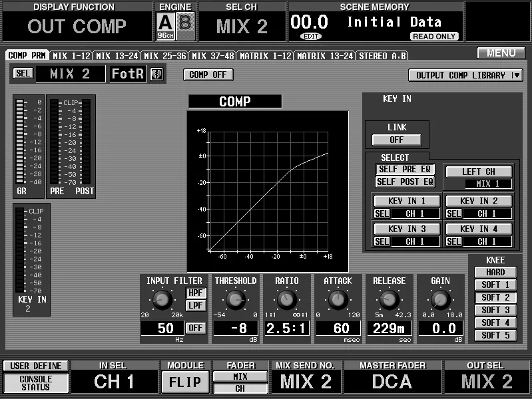The image size is (532, 399).
Task: Switch to the MIX 13-24 tab
Action: [117, 56]
